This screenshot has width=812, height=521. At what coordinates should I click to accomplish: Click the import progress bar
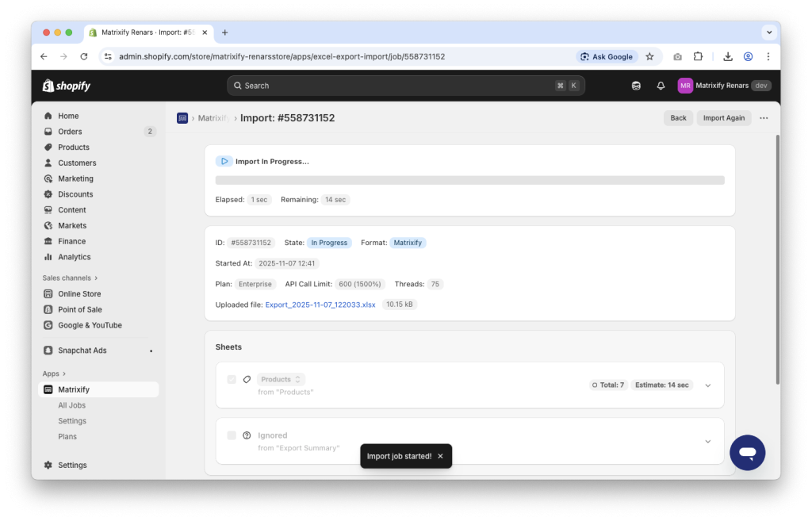[x=469, y=180]
